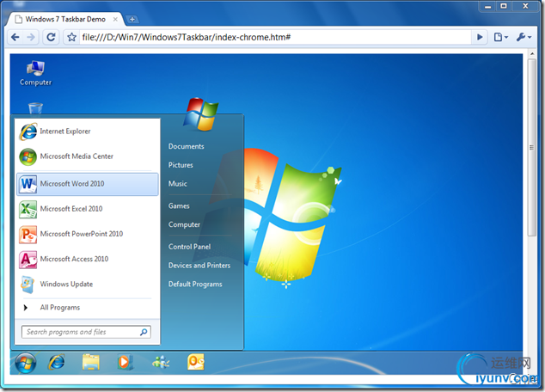
Task: Click the Windows flag user picture
Action: tap(201, 114)
